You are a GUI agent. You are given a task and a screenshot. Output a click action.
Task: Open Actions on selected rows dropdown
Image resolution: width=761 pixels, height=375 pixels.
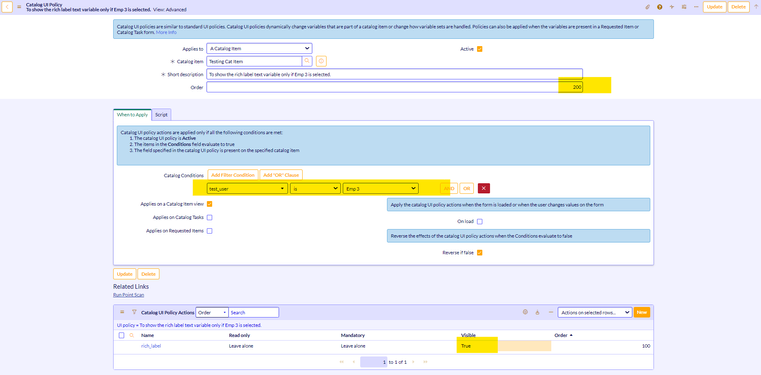tap(595, 312)
